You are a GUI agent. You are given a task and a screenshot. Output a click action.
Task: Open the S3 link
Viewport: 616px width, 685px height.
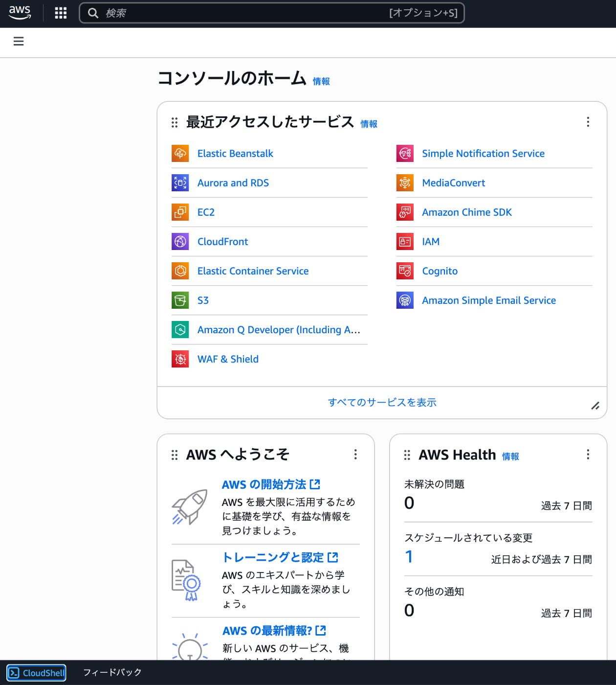[203, 300]
